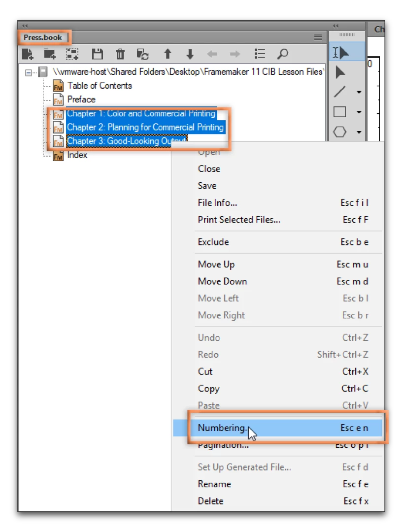Expand the Rectangle tool flyout arrow

[359, 112]
